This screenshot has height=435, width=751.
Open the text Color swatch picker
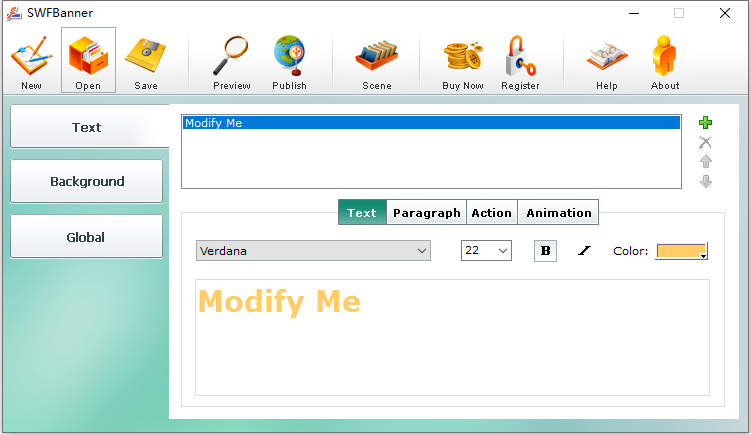[682, 251]
